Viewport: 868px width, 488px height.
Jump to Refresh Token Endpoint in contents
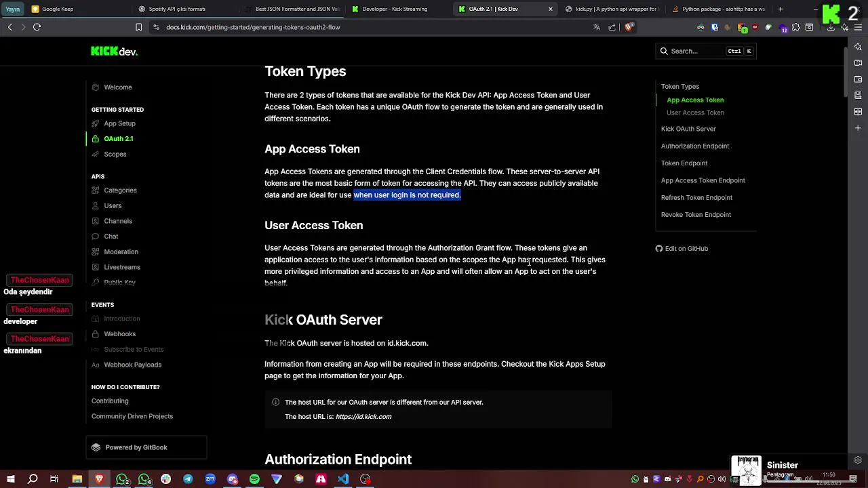click(696, 197)
